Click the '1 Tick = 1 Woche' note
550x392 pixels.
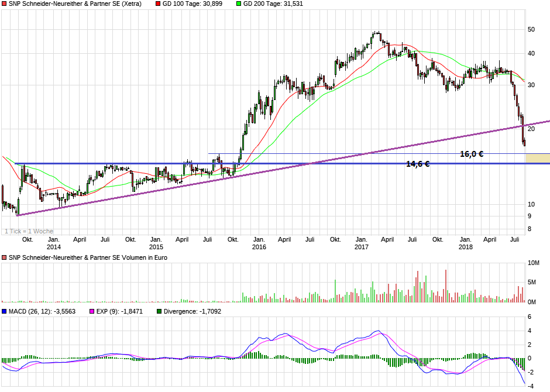click(x=29, y=231)
